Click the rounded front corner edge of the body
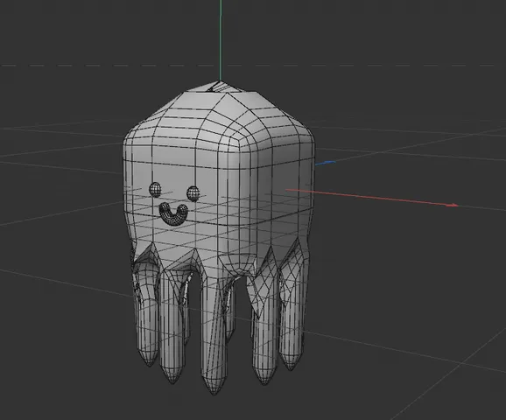Viewport: 506px width, 420px height. click(x=228, y=200)
